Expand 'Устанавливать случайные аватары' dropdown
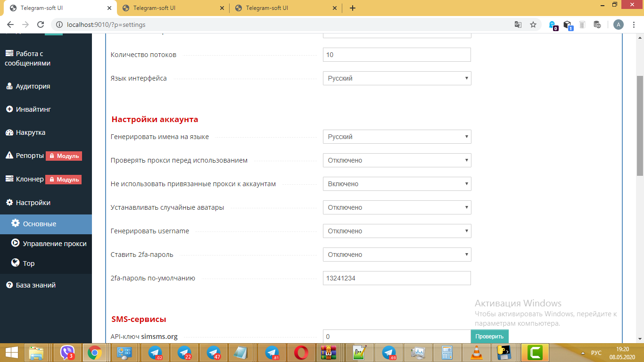This screenshot has width=644, height=362. click(x=397, y=207)
